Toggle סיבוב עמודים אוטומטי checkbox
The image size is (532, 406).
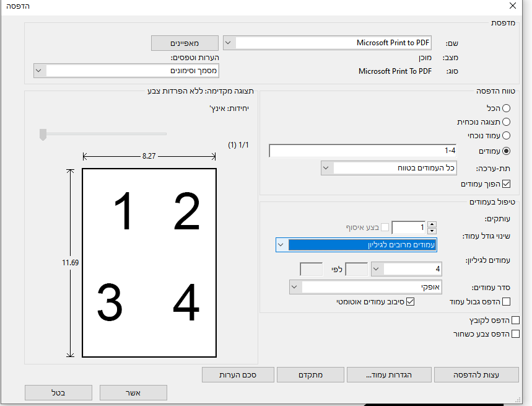[410, 301]
